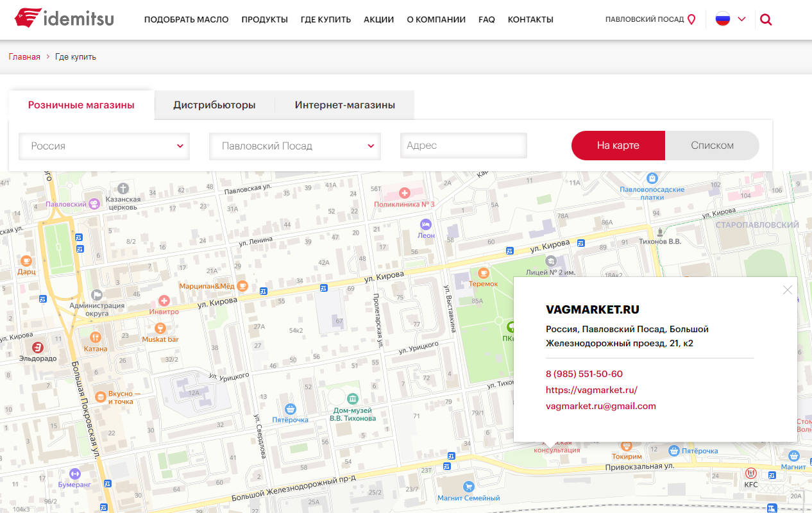Switch to the Списком view toggle
This screenshot has width=812, height=513.
(x=712, y=146)
